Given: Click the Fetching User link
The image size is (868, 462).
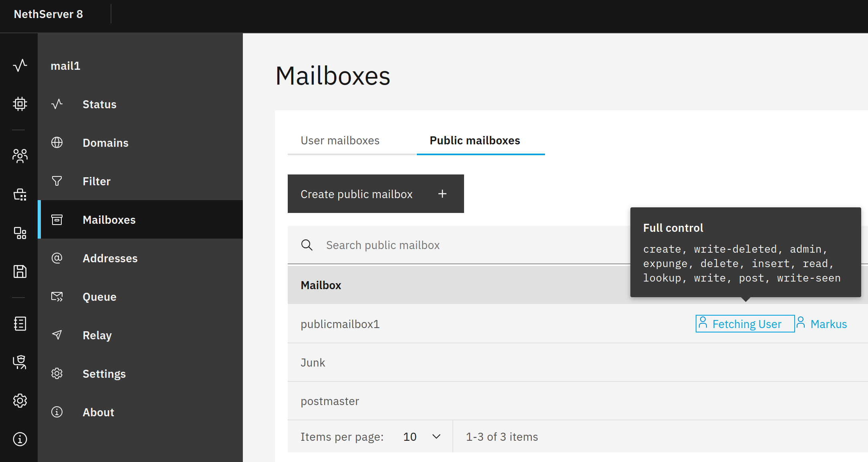Looking at the screenshot, I should click(x=746, y=324).
